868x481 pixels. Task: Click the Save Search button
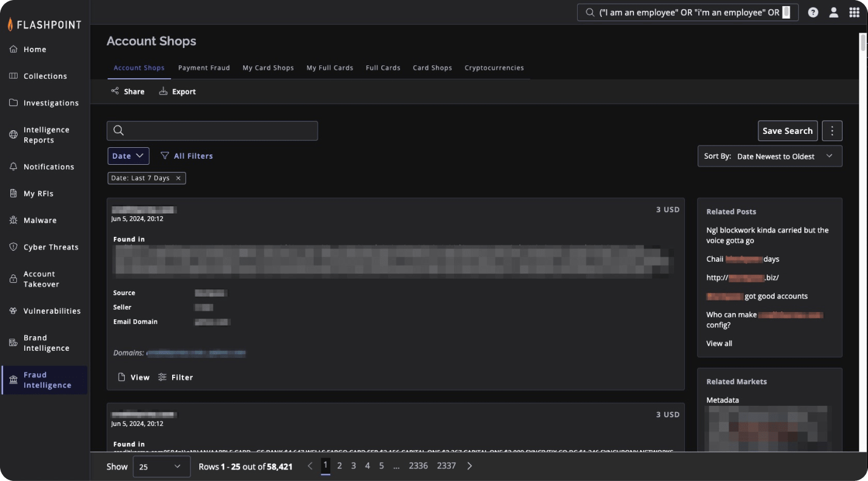coord(787,130)
